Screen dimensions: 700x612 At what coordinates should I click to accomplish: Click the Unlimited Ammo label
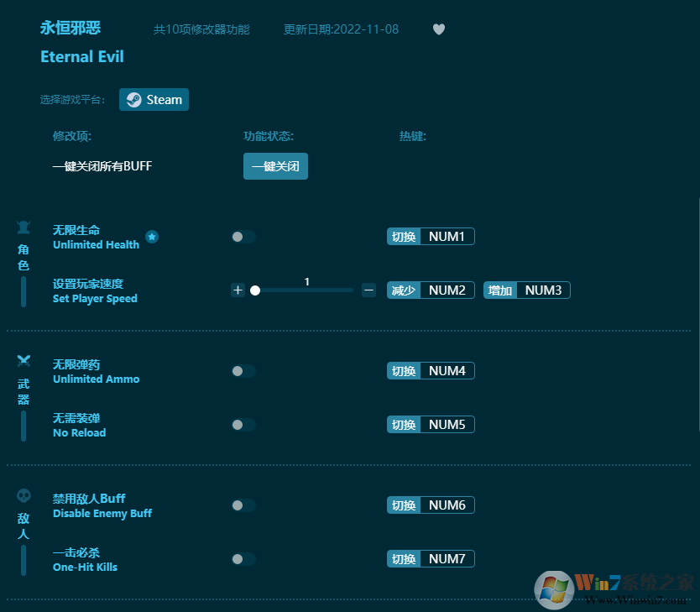[96, 379]
